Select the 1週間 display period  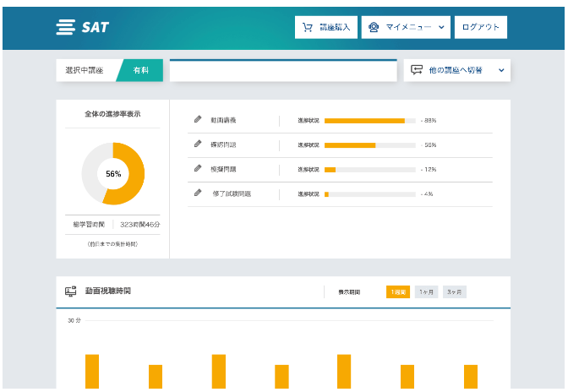398,292
